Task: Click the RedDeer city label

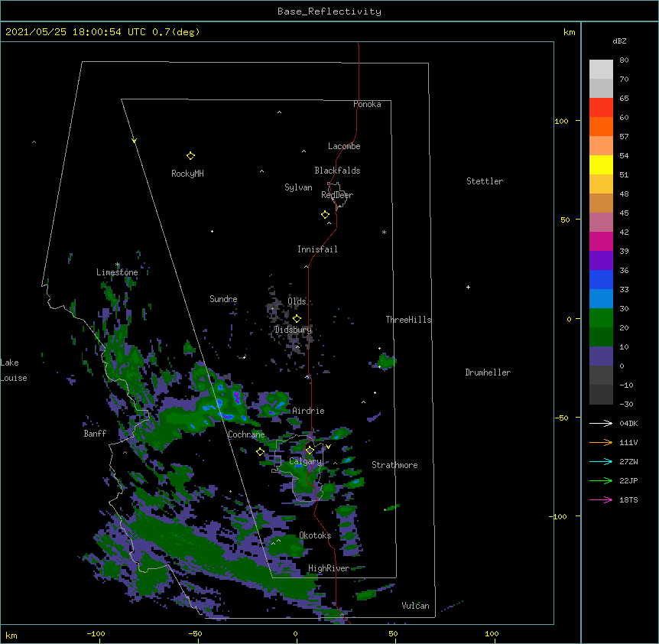Action: coord(337,195)
